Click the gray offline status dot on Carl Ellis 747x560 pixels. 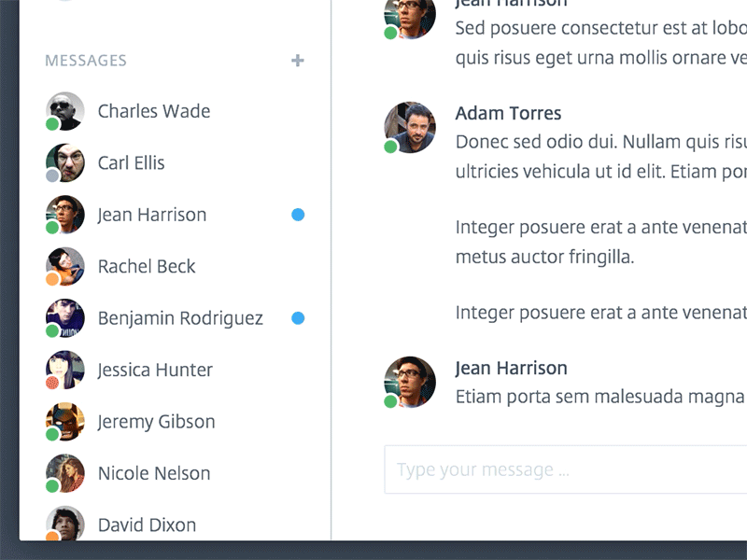(52, 175)
